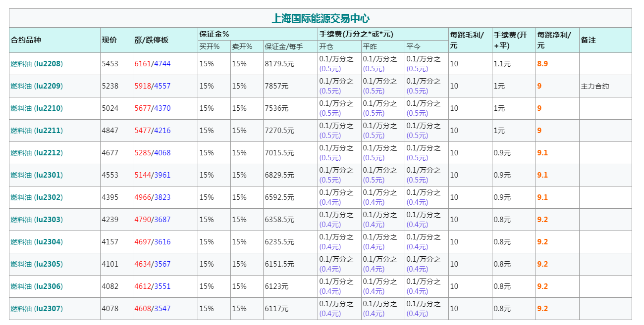
Task: Open the 燃料油 (lu2302) contract link
Action: [x=37, y=197]
